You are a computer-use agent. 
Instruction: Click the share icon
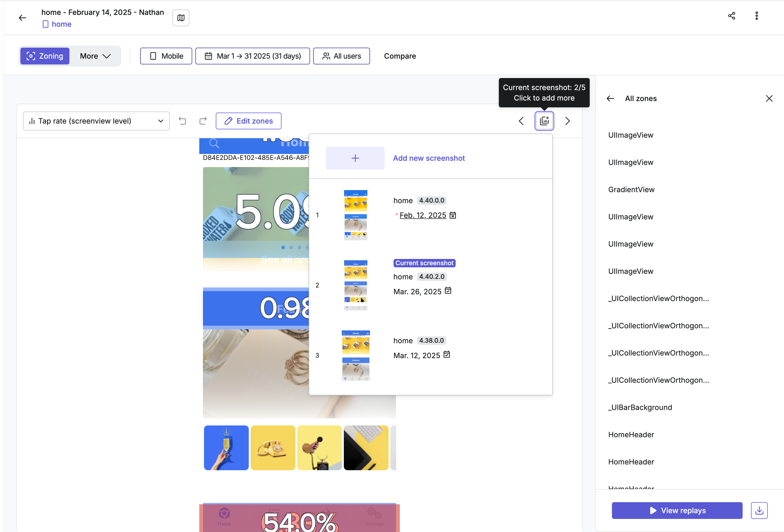pyautogui.click(x=732, y=16)
